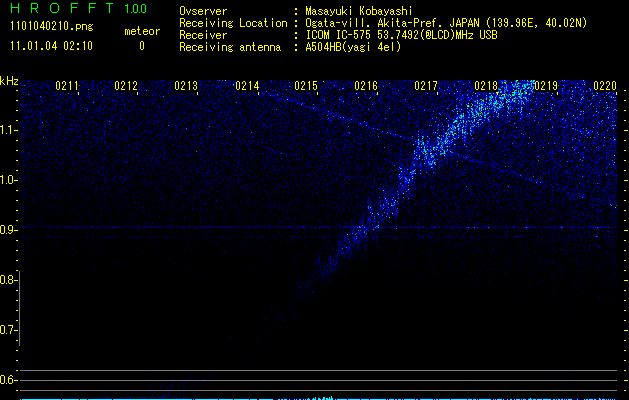Click the 0214 time marker
Screen dimensions: 629x400
point(247,86)
